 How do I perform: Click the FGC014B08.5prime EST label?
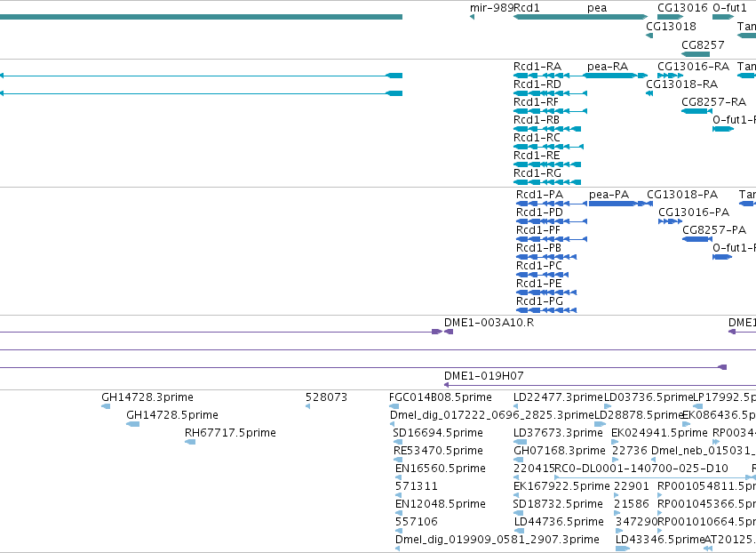click(441, 397)
